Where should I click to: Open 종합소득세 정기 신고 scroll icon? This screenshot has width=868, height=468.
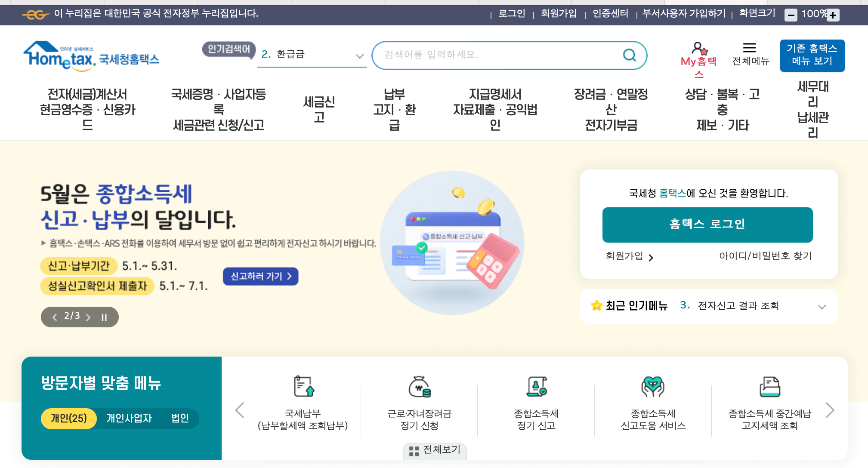coord(536,387)
